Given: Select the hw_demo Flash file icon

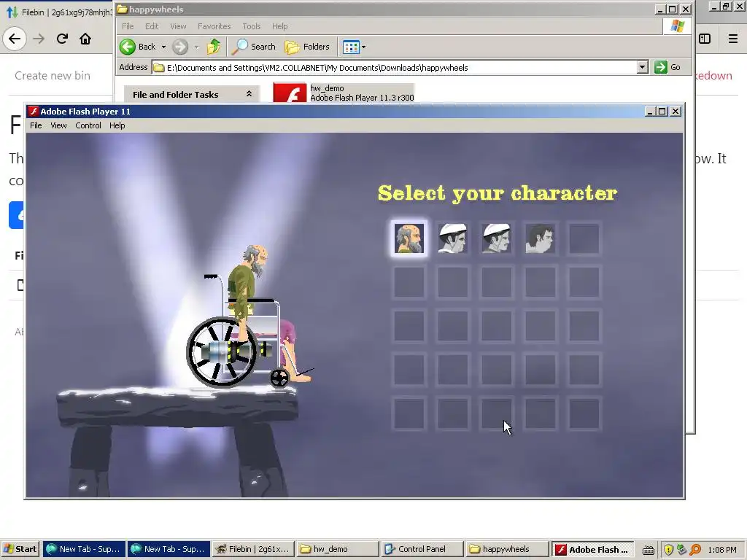Looking at the screenshot, I should click(x=290, y=93).
